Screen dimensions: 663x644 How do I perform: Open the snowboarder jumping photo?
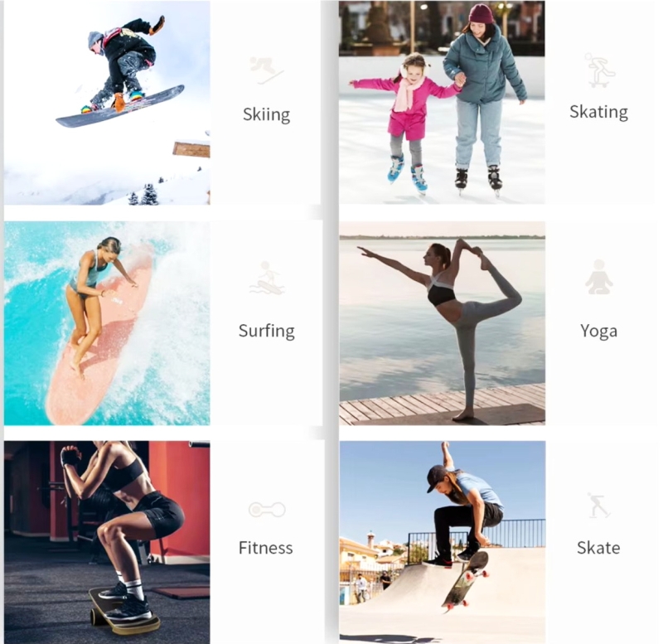click(x=107, y=103)
